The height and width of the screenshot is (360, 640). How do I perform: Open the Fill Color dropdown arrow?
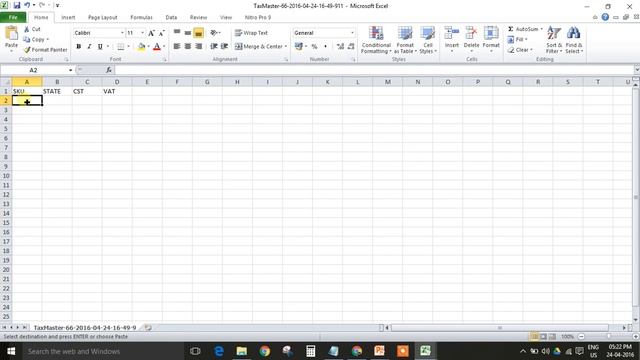click(148, 47)
